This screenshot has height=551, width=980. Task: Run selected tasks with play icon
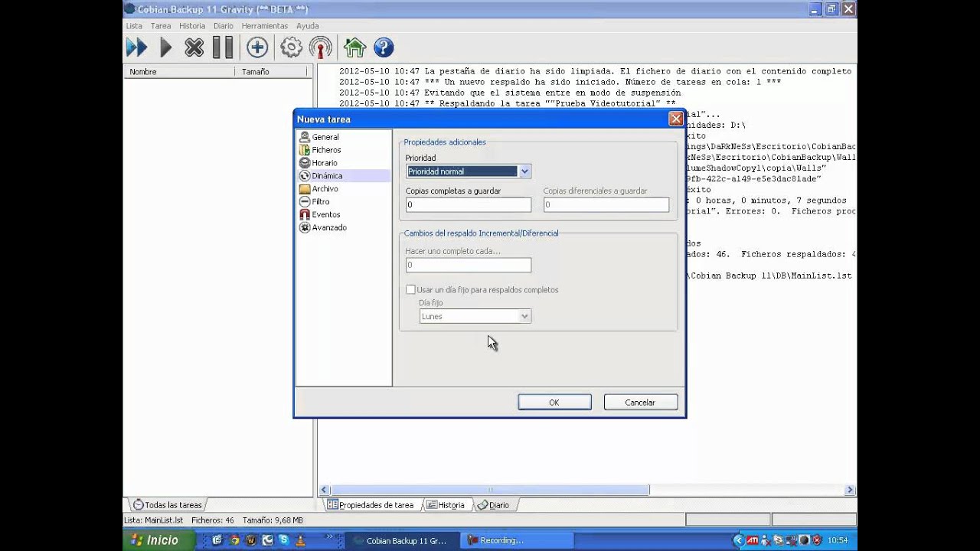click(165, 47)
